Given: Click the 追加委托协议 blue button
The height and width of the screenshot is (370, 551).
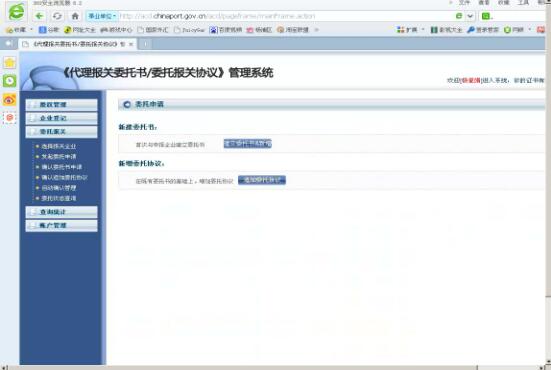Looking at the screenshot, I should tap(262, 180).
